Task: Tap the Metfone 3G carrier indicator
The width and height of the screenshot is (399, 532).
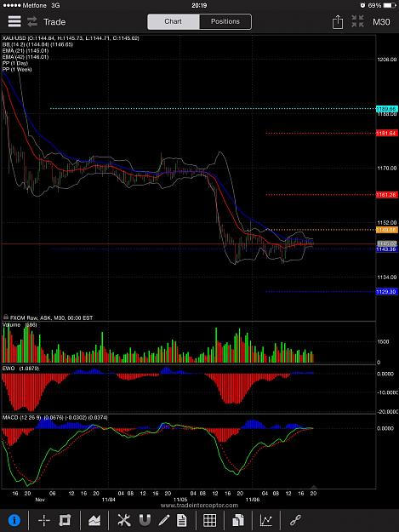Action: 31,5
